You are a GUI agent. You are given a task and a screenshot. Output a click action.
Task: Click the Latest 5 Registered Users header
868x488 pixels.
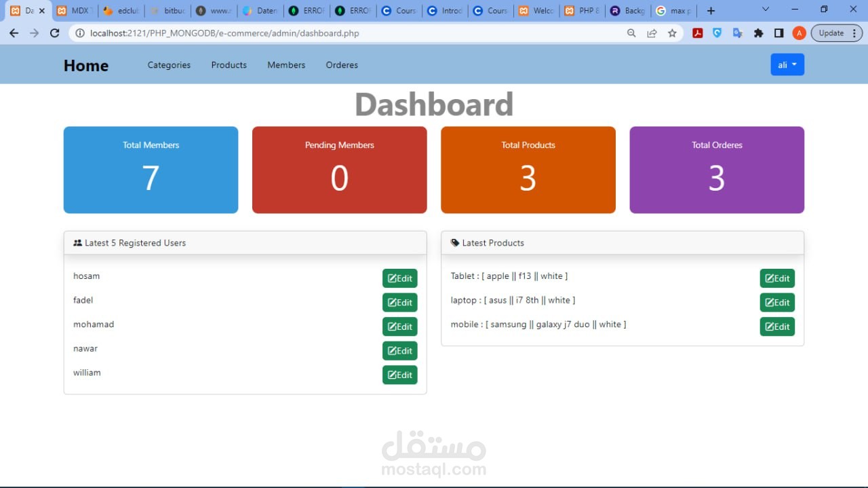coord(245,243)
